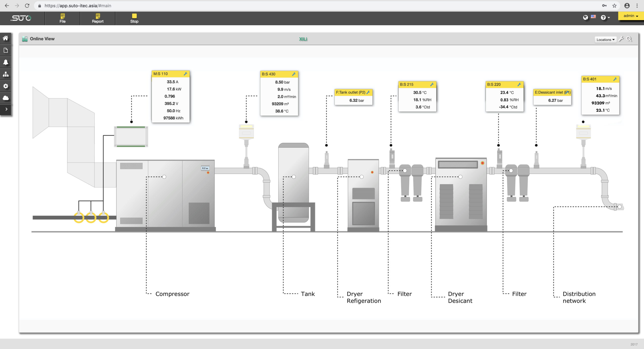Click the XiLi location title link
The image size is (644, 349).
[x=303, y=39]
